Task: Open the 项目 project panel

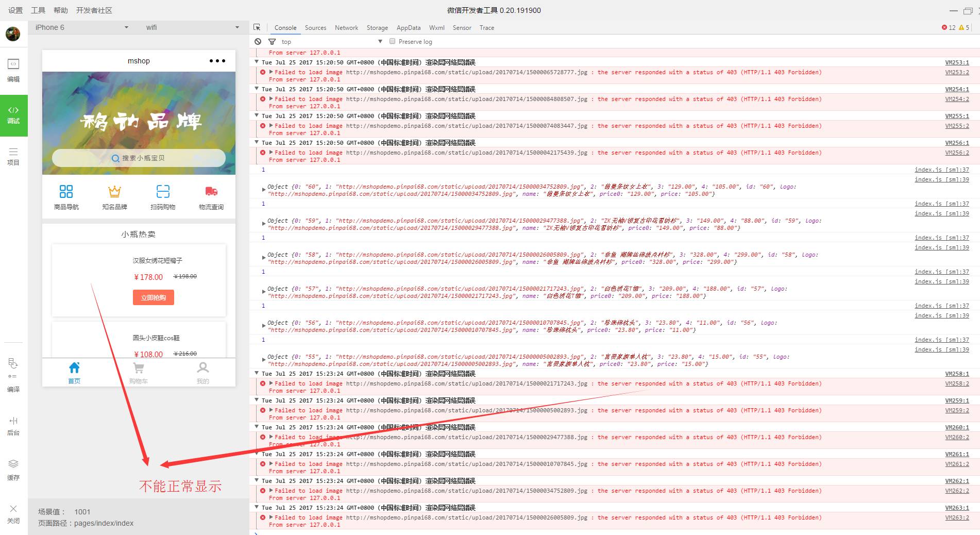Action: (x=13, y=157)
